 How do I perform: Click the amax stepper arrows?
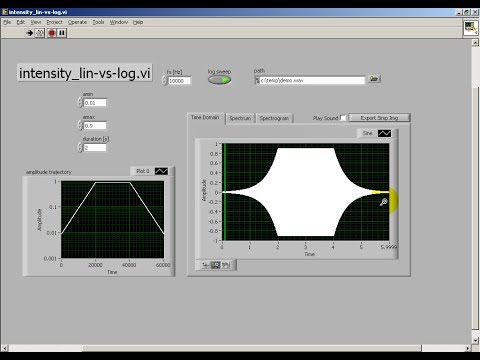click(80, 125)
